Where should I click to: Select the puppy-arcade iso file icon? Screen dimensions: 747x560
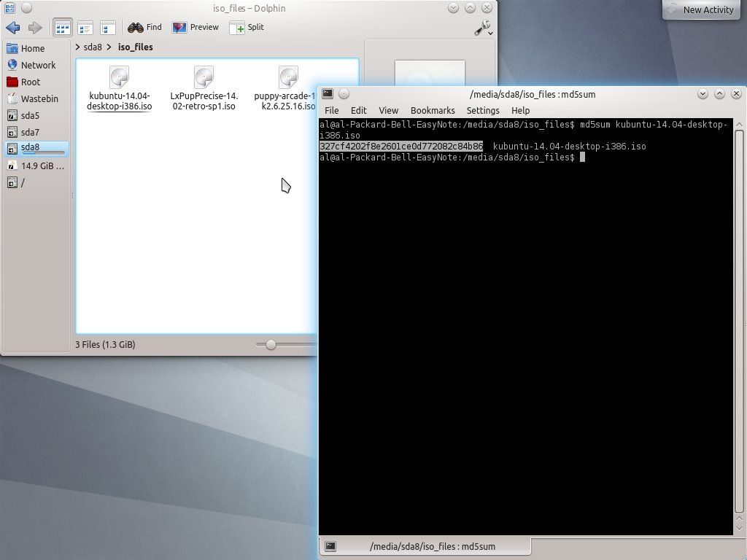[288, 77]
